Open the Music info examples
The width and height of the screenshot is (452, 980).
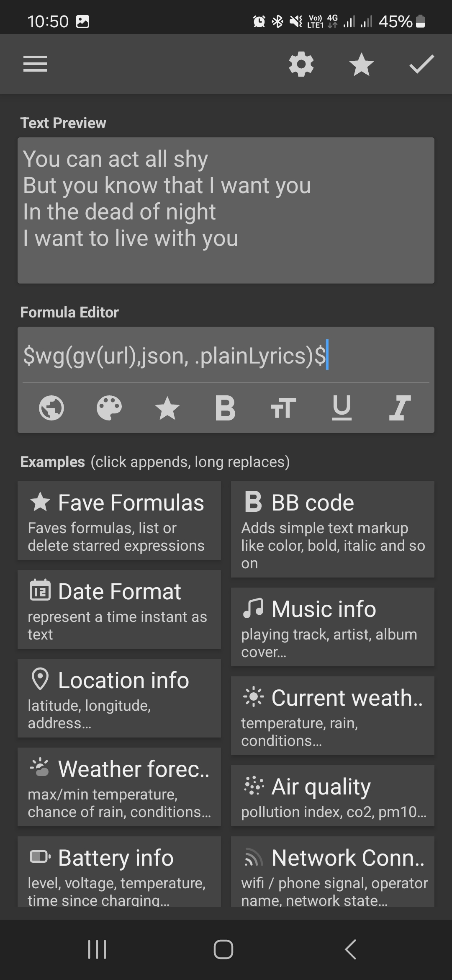(x=333, y=627)
